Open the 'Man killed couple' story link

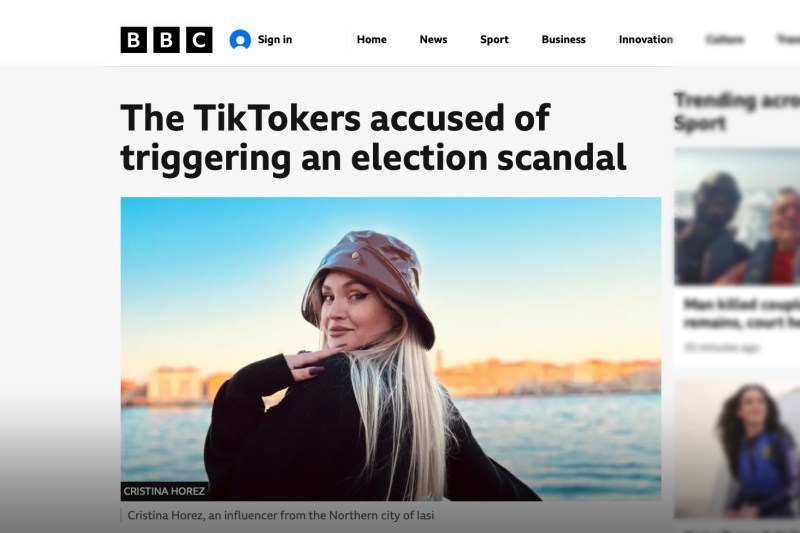pyautogui.click(x=741, y=314)
